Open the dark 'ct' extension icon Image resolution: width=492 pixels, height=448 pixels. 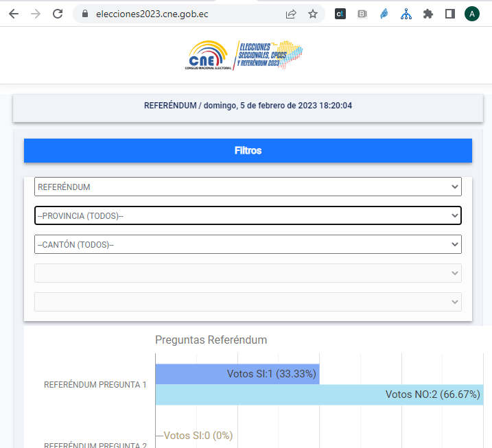(340, 14)
